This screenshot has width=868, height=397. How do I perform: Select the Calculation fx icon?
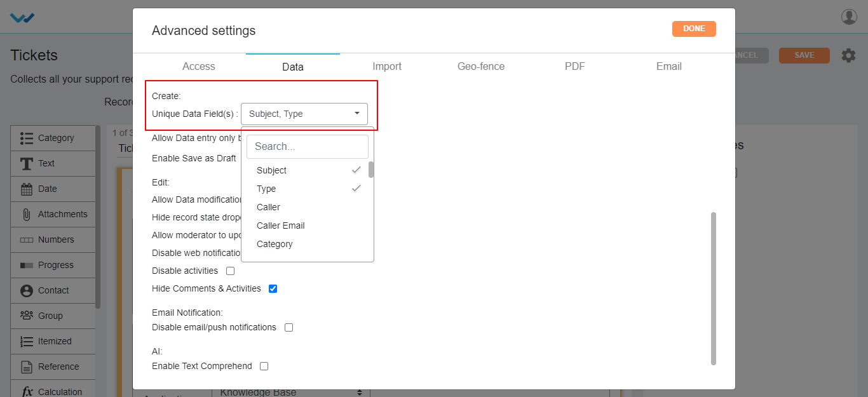27,392
